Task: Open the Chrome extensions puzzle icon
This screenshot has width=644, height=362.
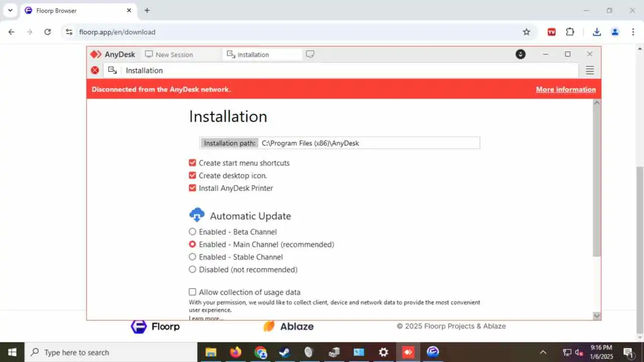Action: (x=570, y=32)
